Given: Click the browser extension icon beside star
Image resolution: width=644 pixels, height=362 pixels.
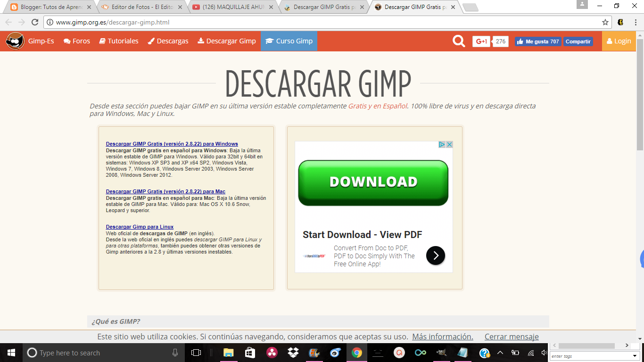Looking at the screenshot, I should [x=621, y=22].
